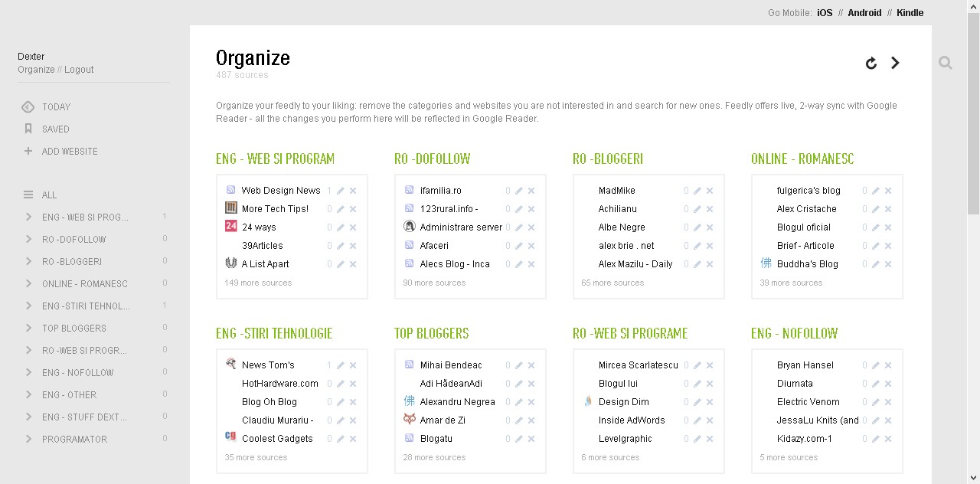Show 149 more sources in ENG - WEB
980x484 pixels.
(x=258, y=283)
